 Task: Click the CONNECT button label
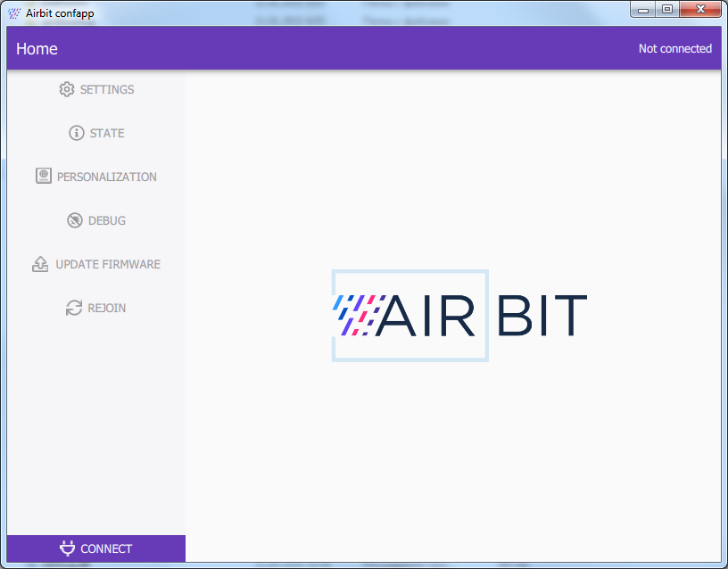coord(106,548)
